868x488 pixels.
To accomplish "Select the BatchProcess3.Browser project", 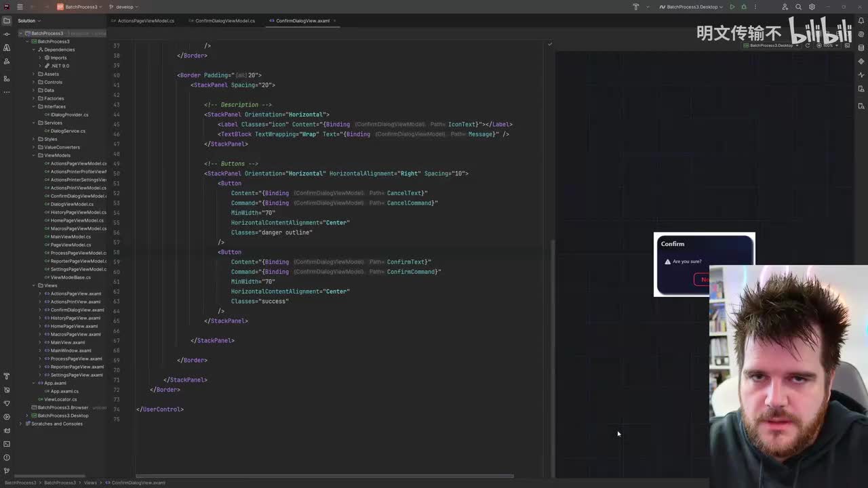I will tap(62, 407).
